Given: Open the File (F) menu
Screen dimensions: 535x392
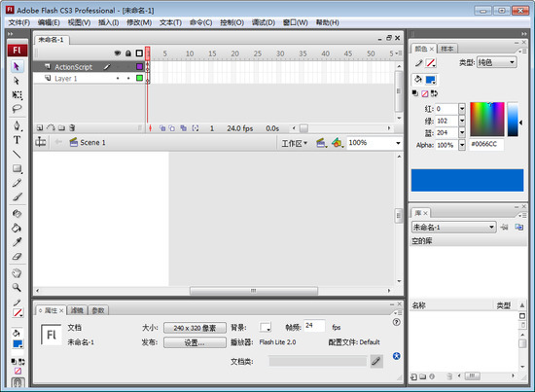Looking at the screenshot, I should (19, 22).
